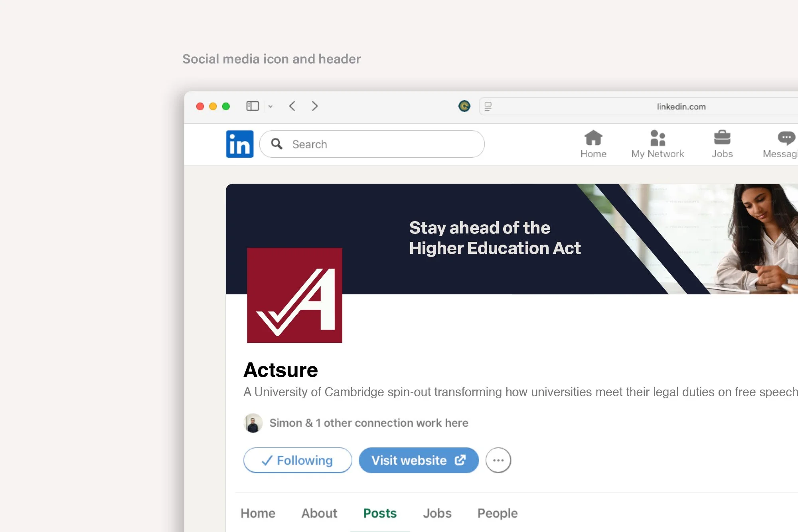This screenshot has width=798, height=532.
Task: Expand the three-dot more options menu
Action: 498,460
